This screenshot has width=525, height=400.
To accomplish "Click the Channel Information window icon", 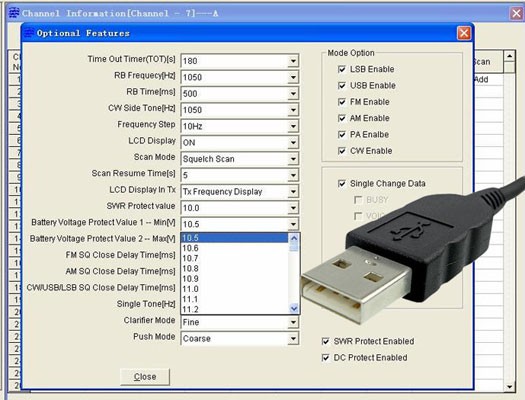I will pyautogui.click(x=14, y=13).
